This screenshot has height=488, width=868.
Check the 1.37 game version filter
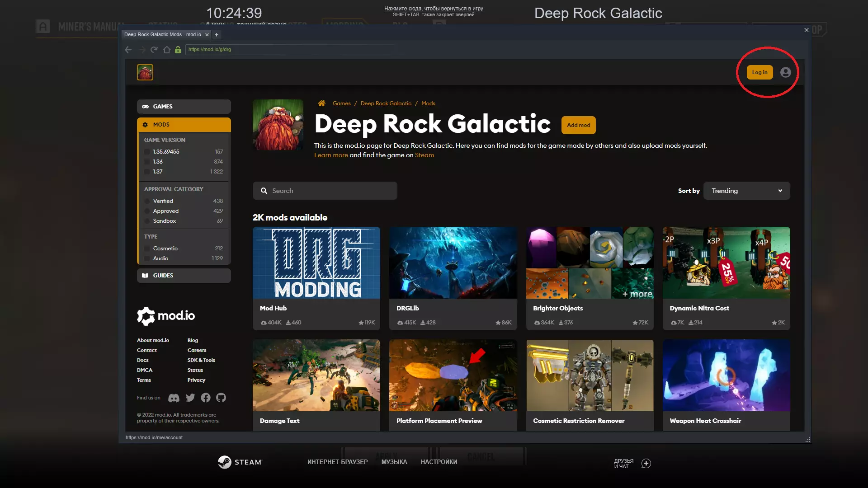[x=147, y=172]
